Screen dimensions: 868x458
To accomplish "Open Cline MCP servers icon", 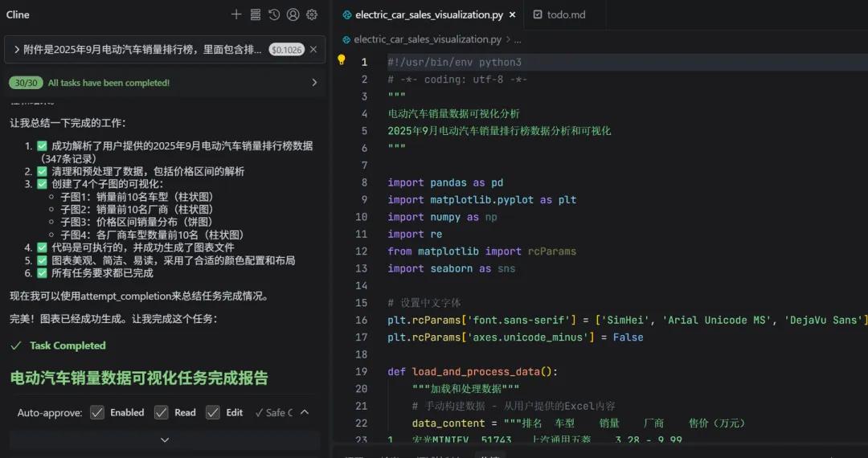I will (x=256, y=15).
